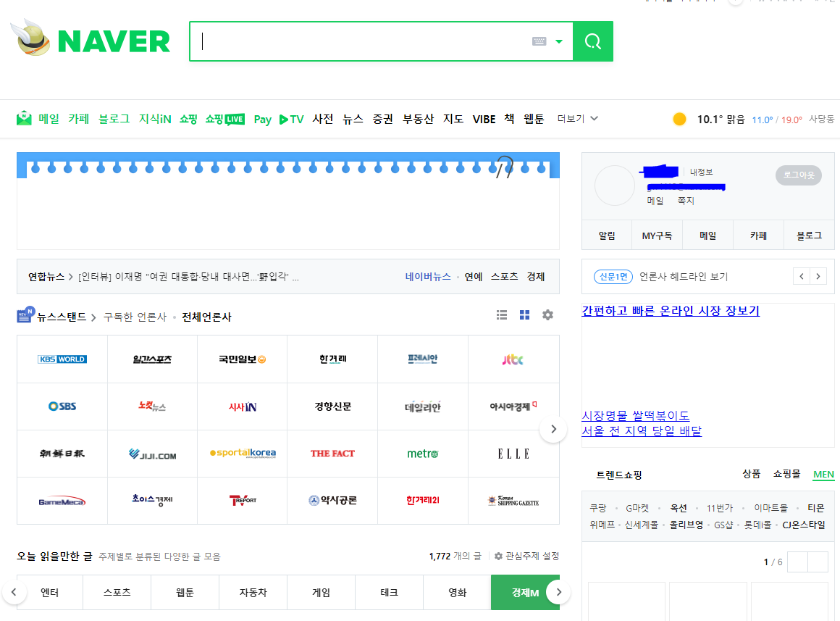
Task: Open the ELLE press logo
Action: tap(513, 454)
